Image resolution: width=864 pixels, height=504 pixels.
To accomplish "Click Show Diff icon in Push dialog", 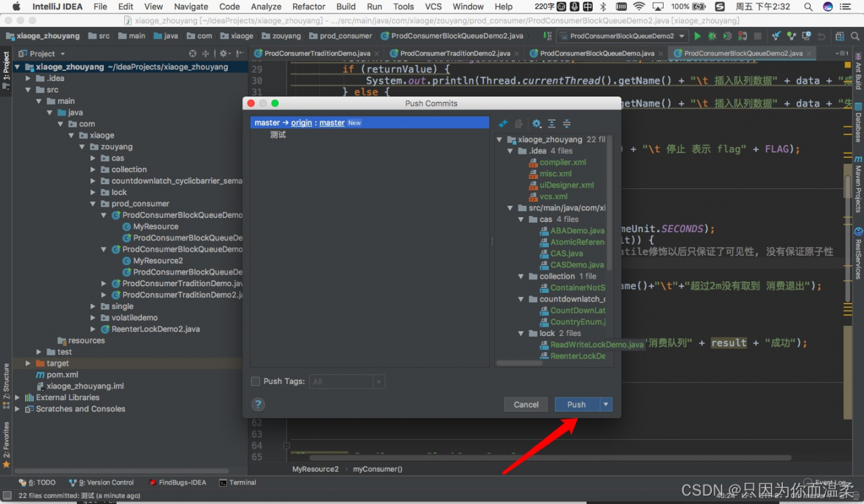I will pyautogui.click(x=503, y=123).
